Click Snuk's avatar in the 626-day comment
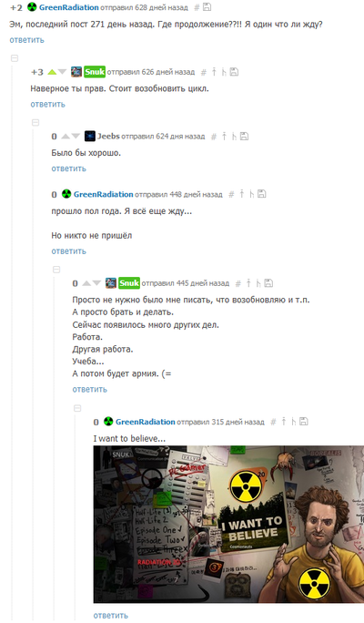364x623 pixels. 76,72
